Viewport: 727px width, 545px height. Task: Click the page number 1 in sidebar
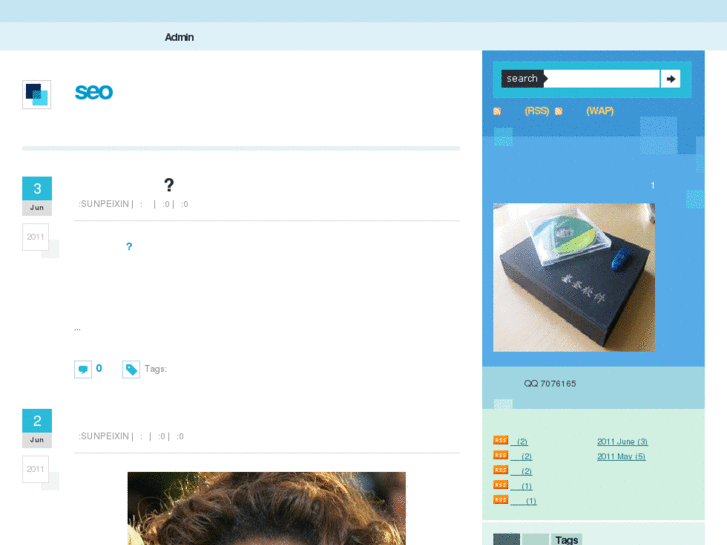tap(652, 186)
